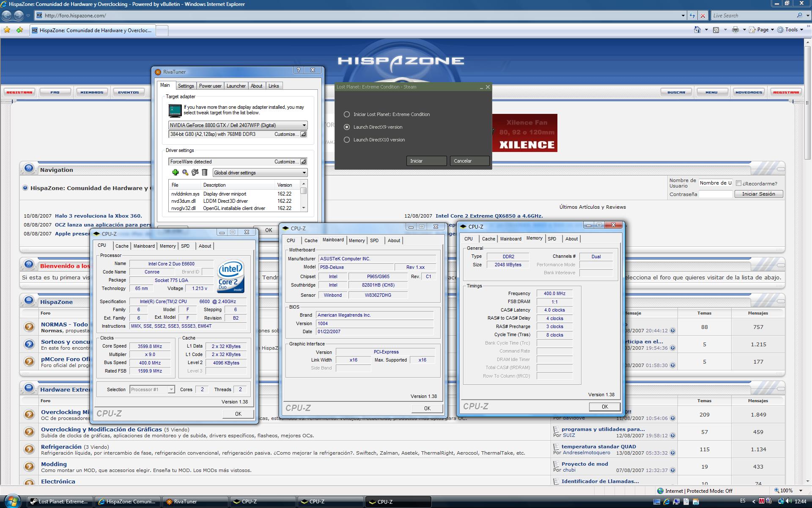Click the magnifier icon in Driver settings

coord(185,172)
